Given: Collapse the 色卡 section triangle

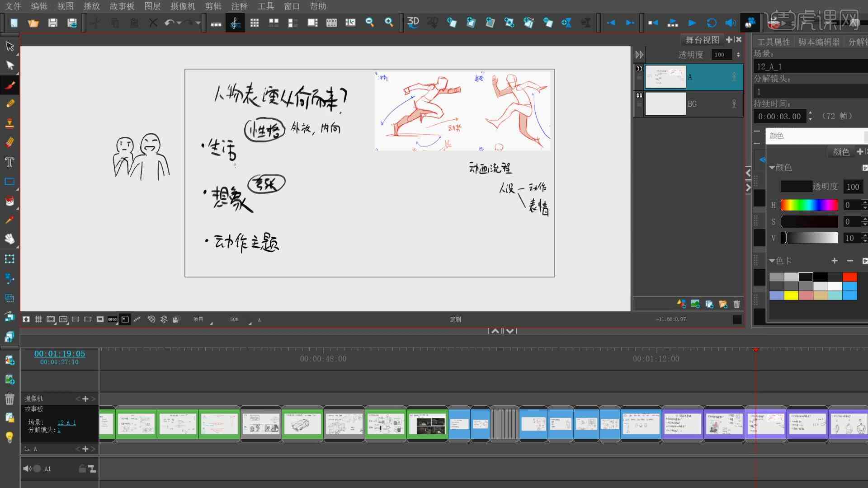Looking at the screenshot, I should (772, 261).
